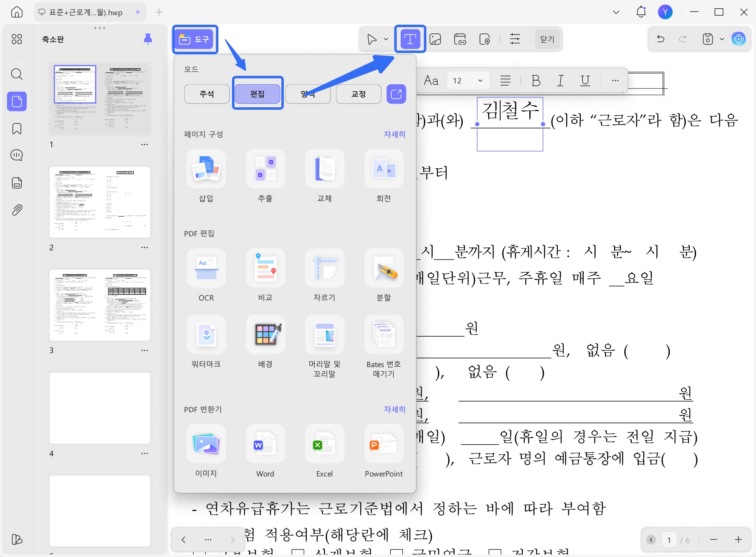
Task: Pin the thumbnail panel
Action: tap(148, 39)
